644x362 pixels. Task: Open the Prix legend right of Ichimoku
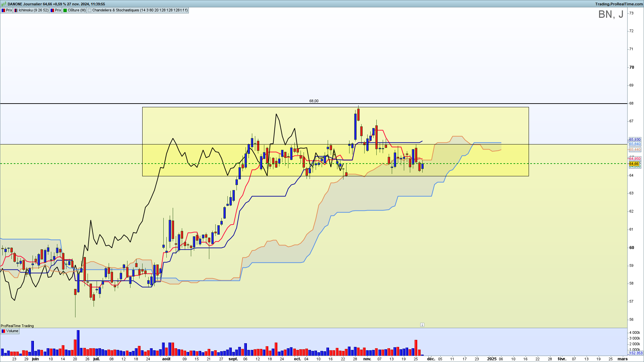coord(56,10)
